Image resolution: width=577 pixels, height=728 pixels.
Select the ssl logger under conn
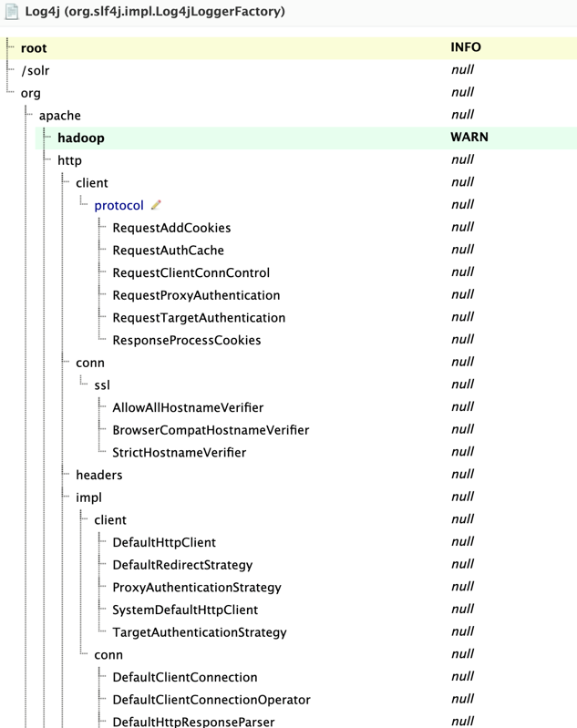coord(102,385)
